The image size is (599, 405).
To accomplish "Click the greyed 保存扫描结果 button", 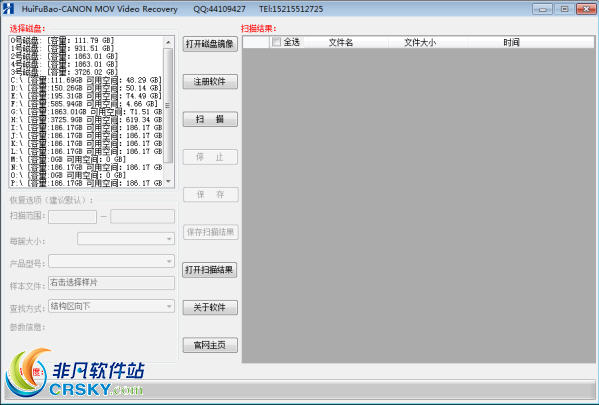I will click(210, 232).
